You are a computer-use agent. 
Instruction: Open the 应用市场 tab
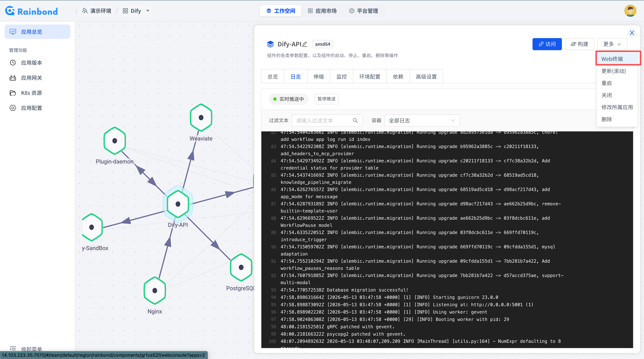[322, 11]
